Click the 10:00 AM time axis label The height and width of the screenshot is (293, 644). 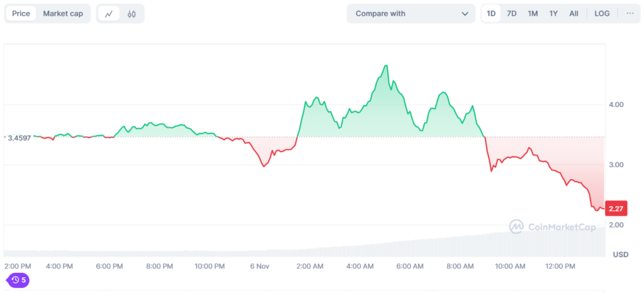pos(510,267)
